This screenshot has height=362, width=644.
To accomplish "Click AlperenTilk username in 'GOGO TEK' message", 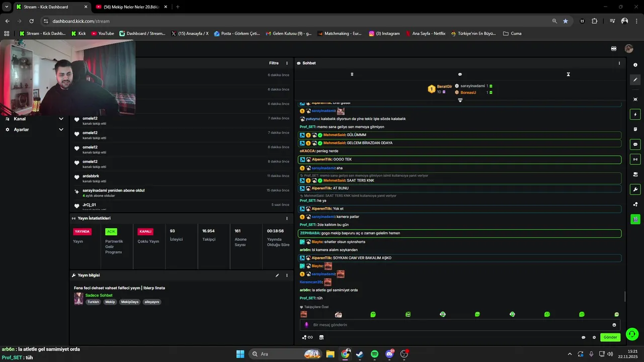I will click(321, 159).
